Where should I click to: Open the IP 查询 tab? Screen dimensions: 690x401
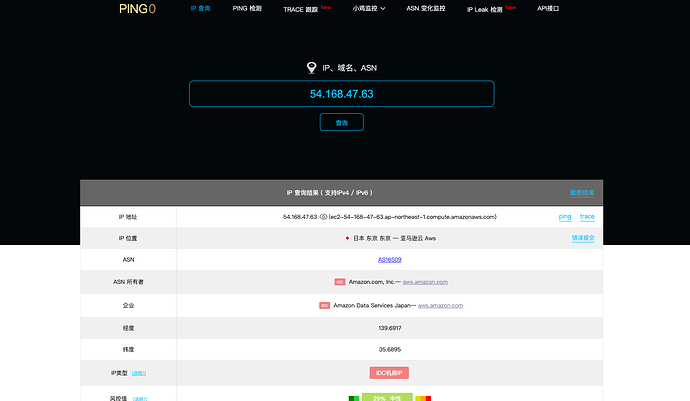coord(201,8)
